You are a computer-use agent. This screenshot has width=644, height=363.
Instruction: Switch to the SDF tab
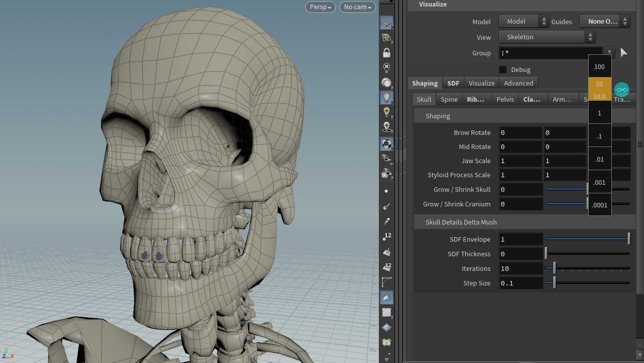453,83
